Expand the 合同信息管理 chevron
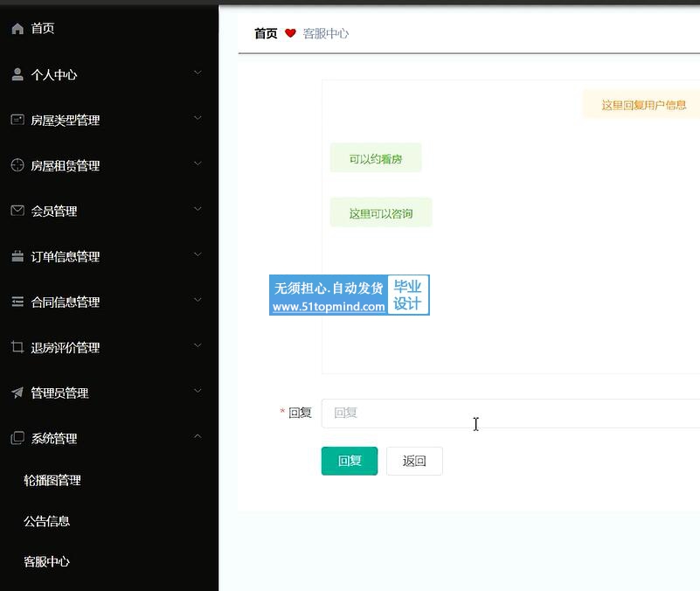 [198, 300]
